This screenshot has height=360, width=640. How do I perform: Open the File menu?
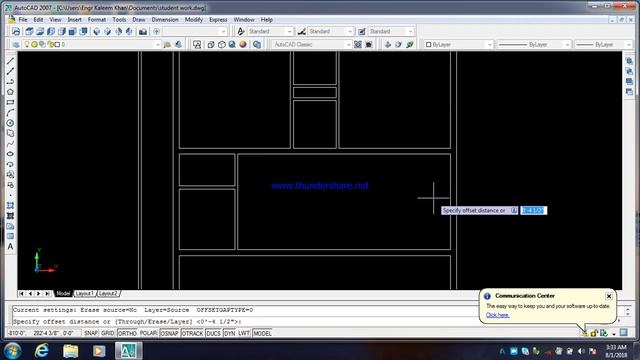23,20
